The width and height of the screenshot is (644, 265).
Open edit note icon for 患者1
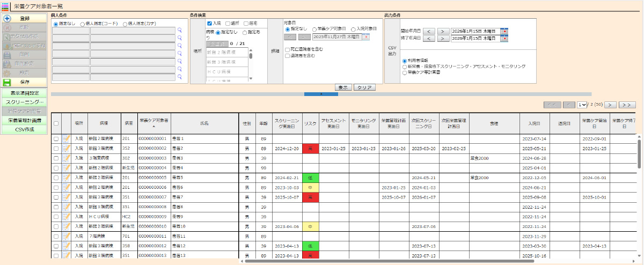67,139
